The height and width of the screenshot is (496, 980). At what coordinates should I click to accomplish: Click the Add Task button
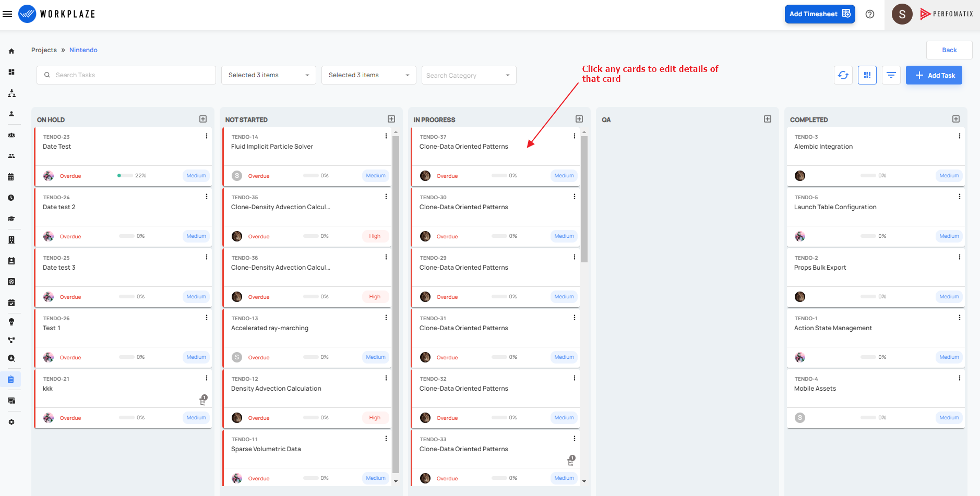coord(934,75)
